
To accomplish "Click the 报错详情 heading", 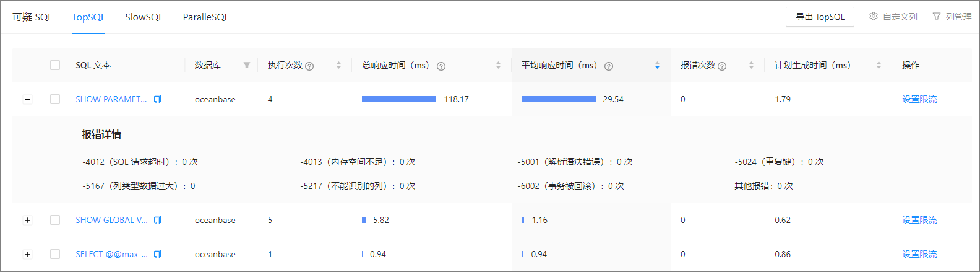I will click(x=101, y=134).
